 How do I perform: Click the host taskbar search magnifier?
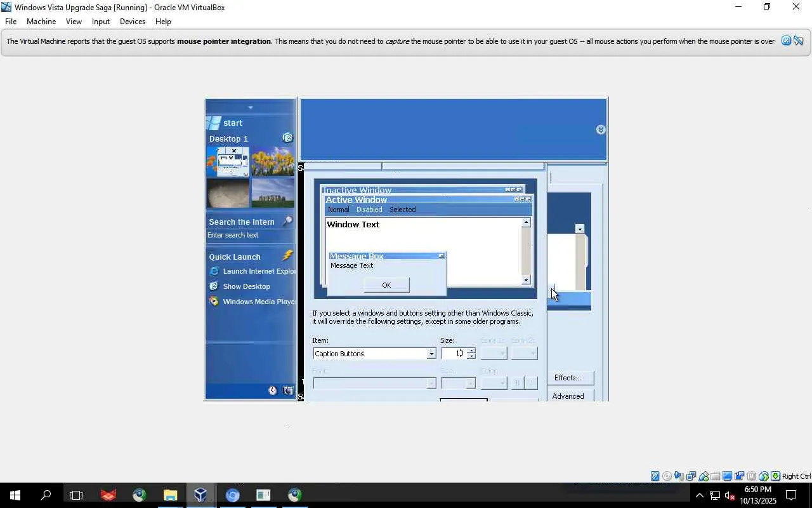[x=46, y=495]
